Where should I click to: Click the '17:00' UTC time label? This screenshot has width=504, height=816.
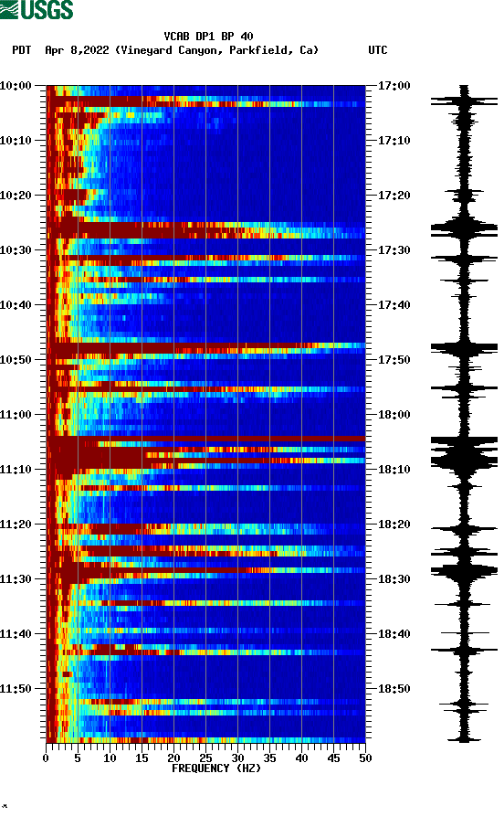[394, 85]
